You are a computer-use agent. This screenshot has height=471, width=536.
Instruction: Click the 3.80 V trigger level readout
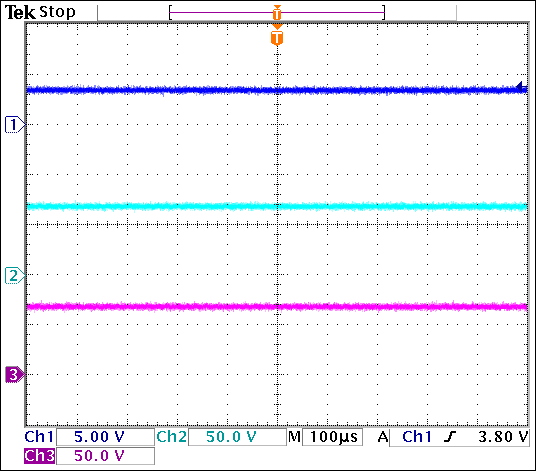pyautogui.click(x=503, y=437)
